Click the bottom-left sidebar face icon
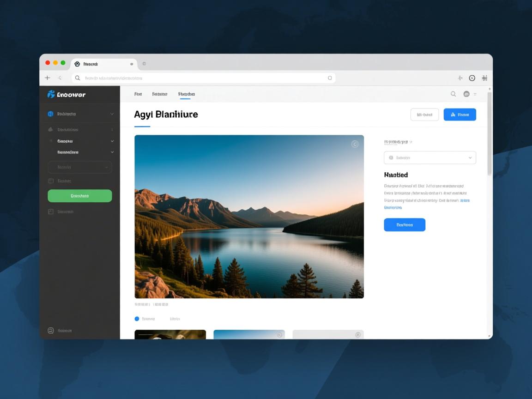 click(51, 331)
